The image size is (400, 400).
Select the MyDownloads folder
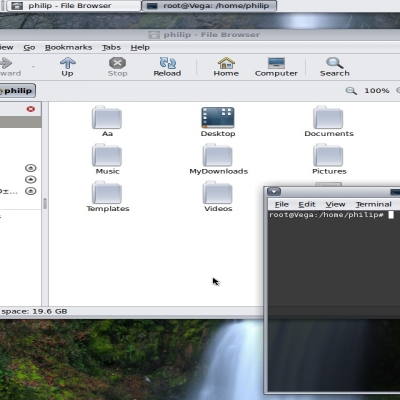tap(218, 159)
